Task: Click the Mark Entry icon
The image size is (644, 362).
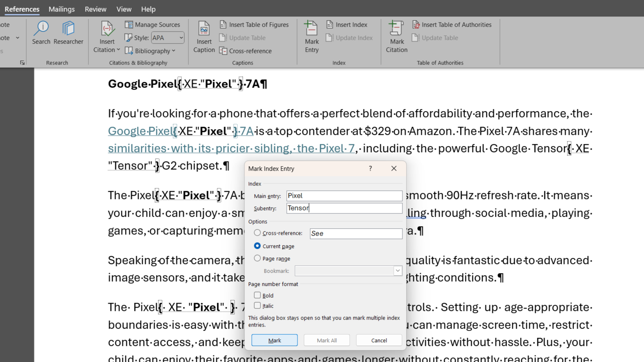Action: point(312,28)
